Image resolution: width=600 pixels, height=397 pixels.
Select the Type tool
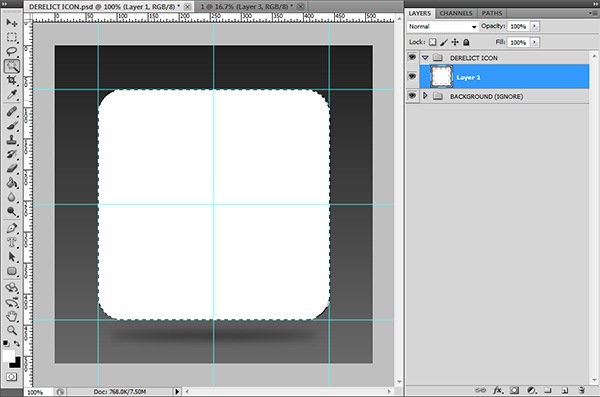11,242
